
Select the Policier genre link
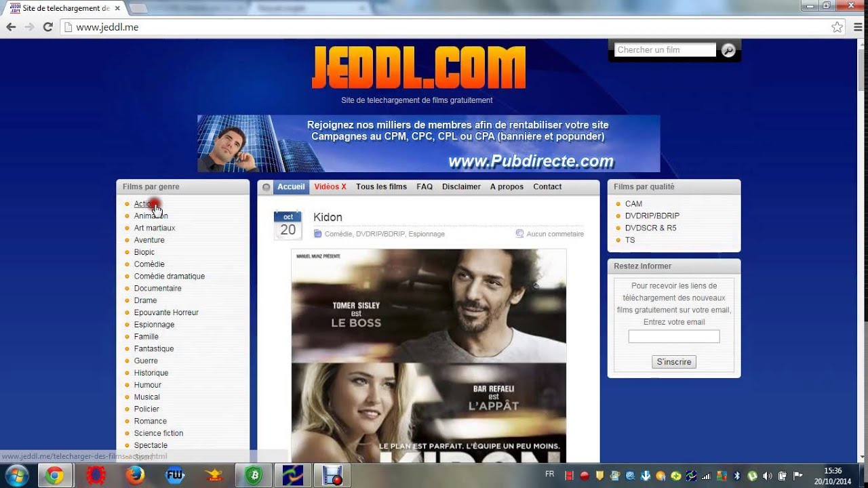coord(146,409)
